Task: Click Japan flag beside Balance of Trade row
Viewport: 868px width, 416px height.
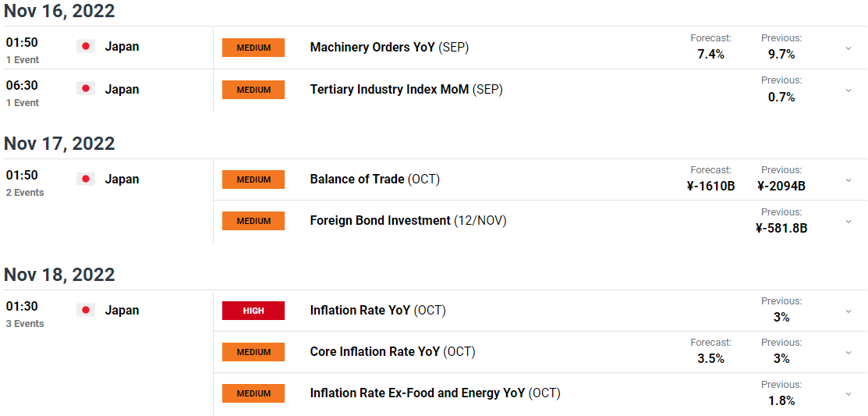Action: click(85, 179)
